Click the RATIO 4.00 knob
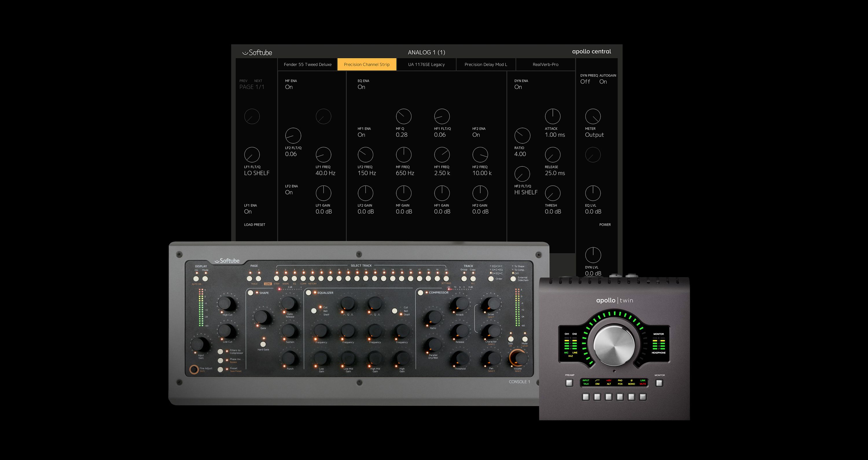The height and width of the screenshot is (460, 868). (x=522, y=136)
